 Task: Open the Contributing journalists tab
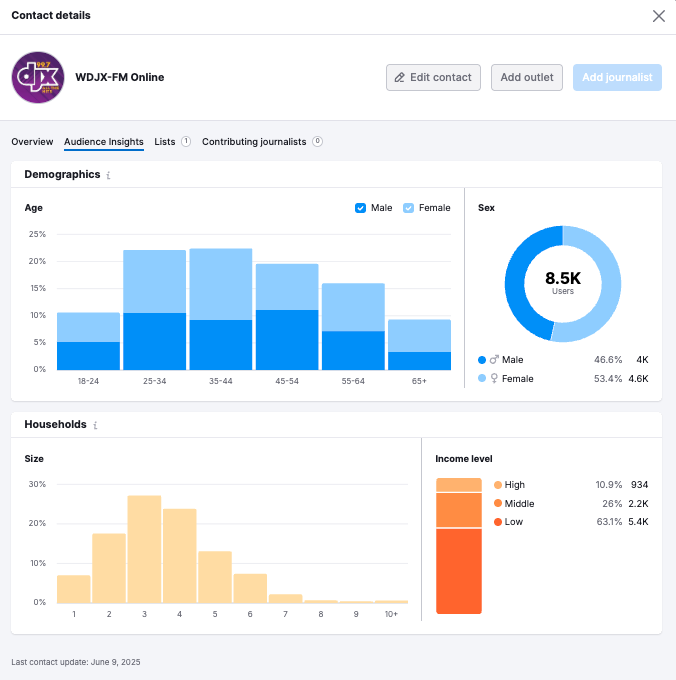254,142
